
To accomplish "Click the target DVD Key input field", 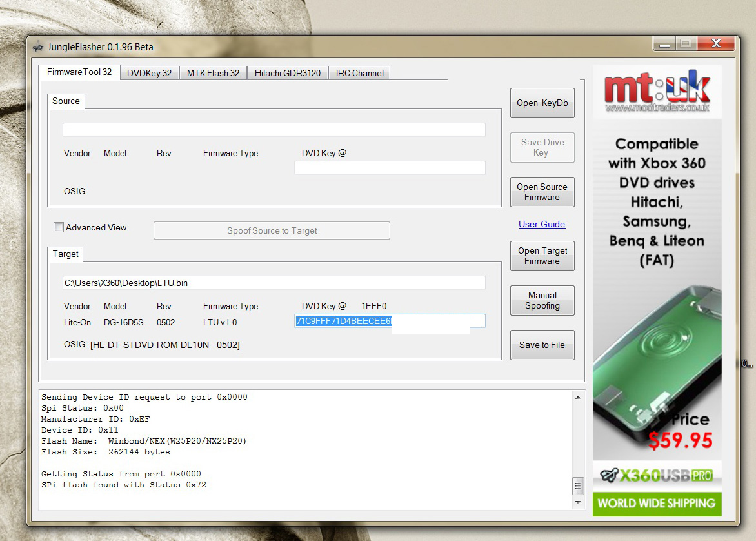I will (390, 322).
